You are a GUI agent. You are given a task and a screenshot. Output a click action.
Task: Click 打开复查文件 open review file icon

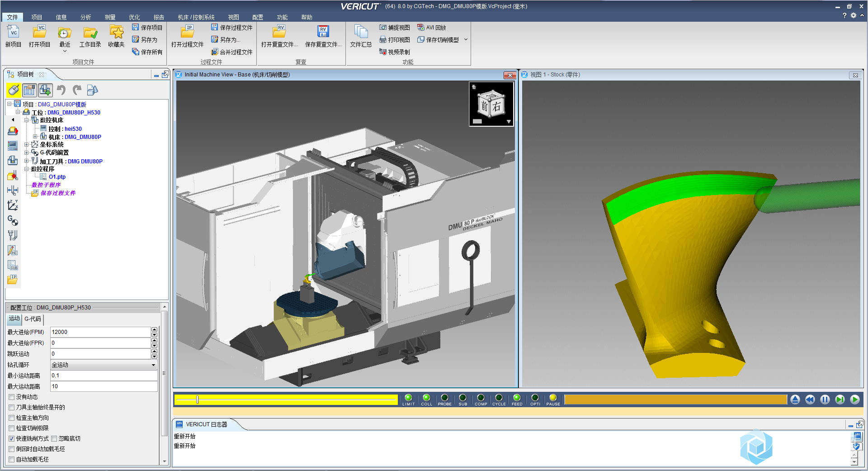(x=279, y=32)
